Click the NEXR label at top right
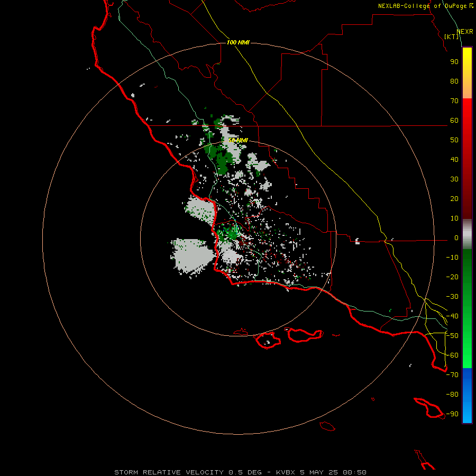 click(464, 32)
